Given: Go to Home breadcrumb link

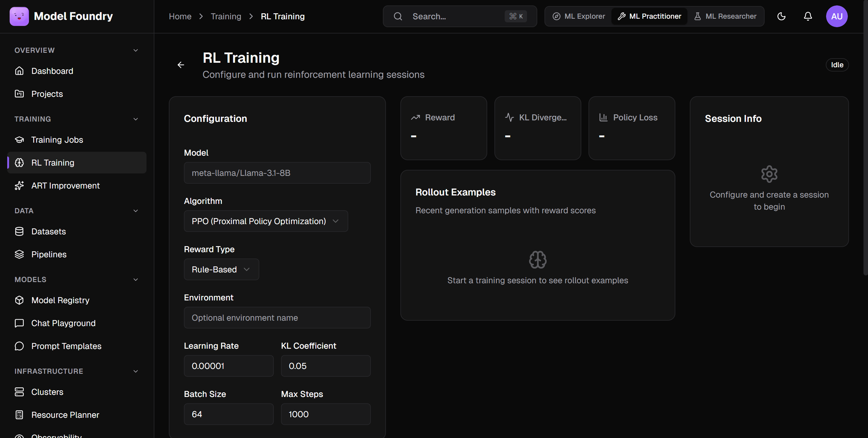Looking at the screenshot, I should (x=180, y=16).
